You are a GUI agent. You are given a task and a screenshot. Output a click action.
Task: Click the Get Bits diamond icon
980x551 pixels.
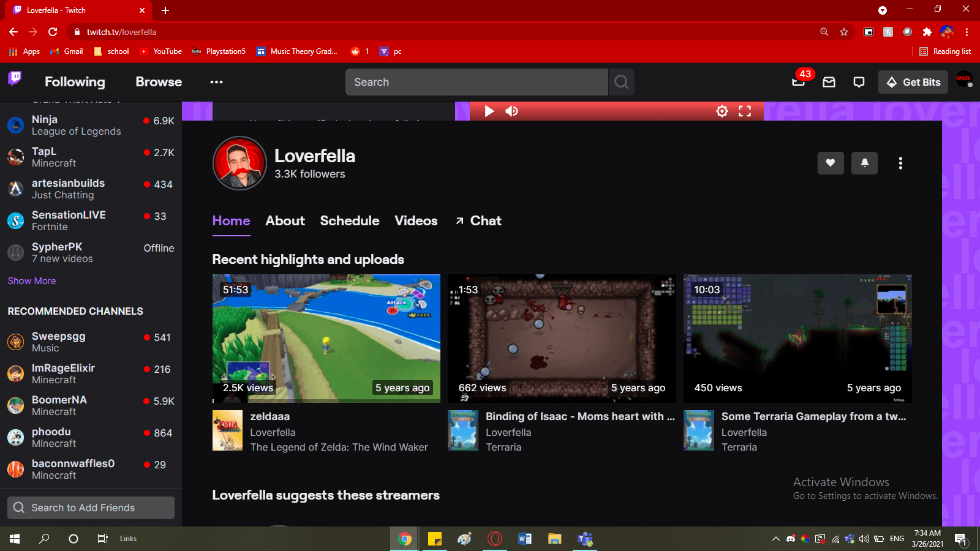click(x=892, y=81)
